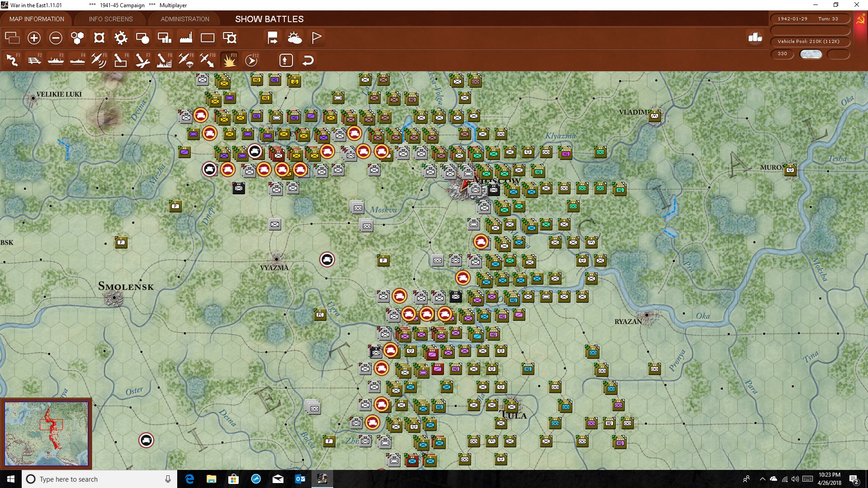Image resolution: width=868 pixels, height=488 pixels.
Task: Select Air transfer F10 icon
Action: [x=208, y=60]
